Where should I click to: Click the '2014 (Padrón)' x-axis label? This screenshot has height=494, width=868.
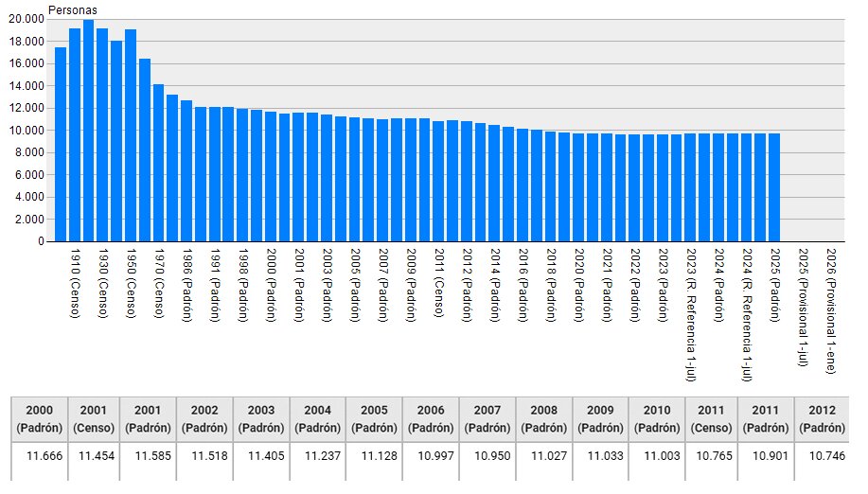click(495, 286)
